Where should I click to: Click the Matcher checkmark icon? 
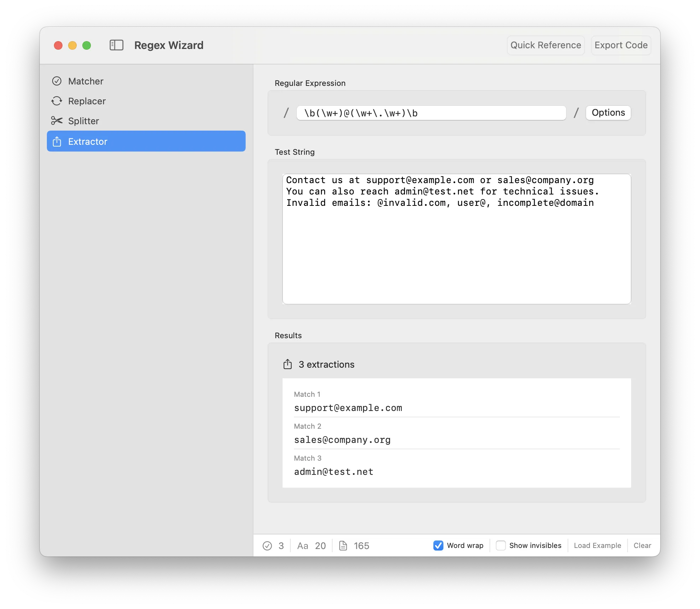(x=57, y=81)
